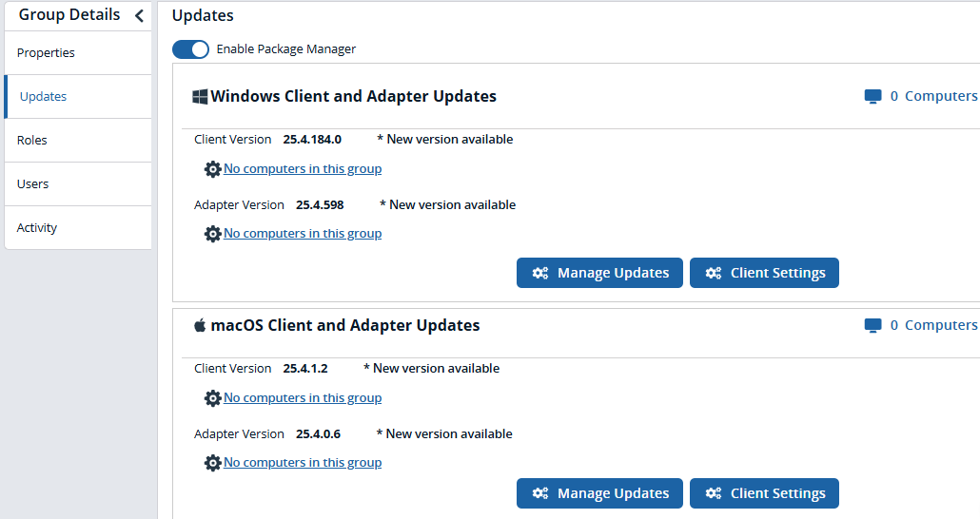Click Client Settings for Windows section
The width and height of the screenshot is (980, 519).
pyautogui.click(x=764, y=273)
